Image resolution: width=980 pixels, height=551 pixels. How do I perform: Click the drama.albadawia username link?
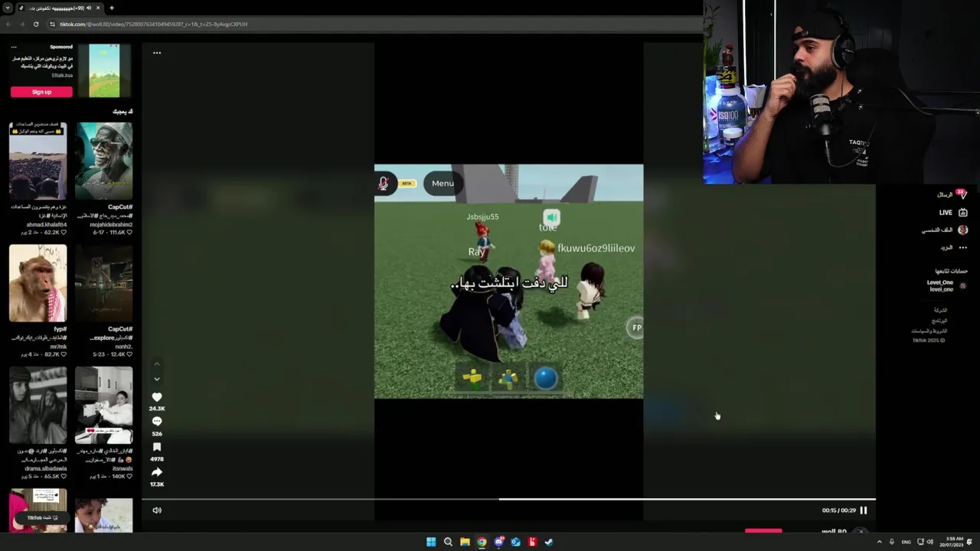click(46, 468)
